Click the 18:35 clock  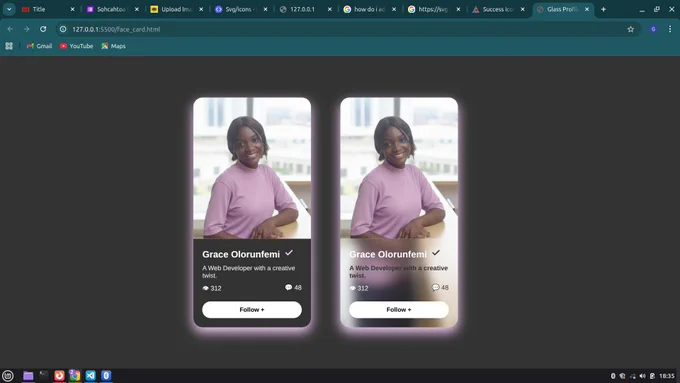click(x=667, y=376)
